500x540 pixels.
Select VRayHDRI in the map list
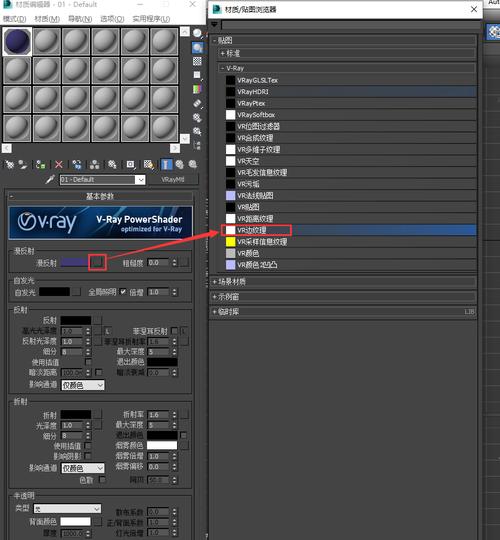tap(351, 92)
